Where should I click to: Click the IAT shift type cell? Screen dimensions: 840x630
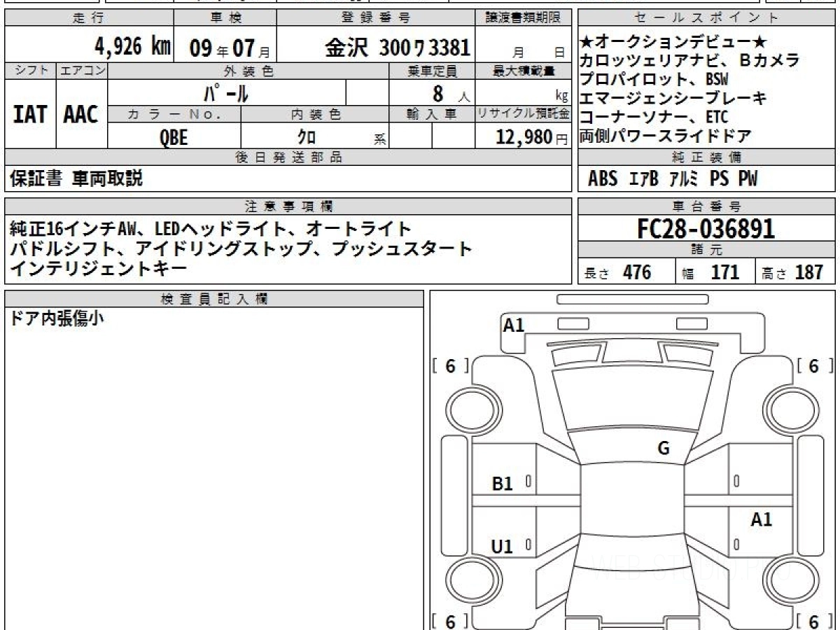pos(30,114)
